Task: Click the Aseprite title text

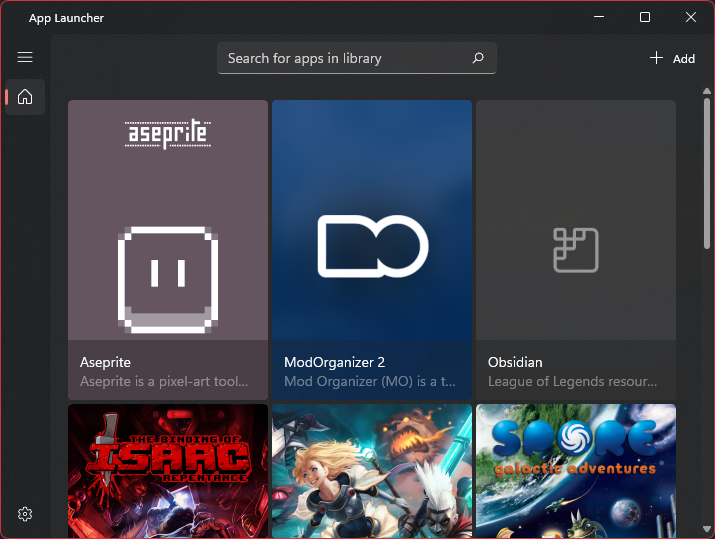Action: click(x=105, y=363)
